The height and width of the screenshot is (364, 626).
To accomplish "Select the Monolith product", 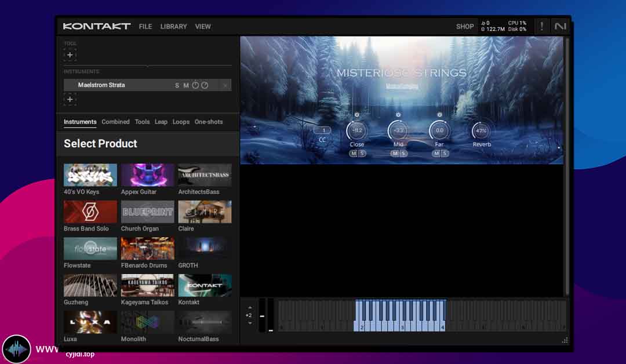I will 147,326.
